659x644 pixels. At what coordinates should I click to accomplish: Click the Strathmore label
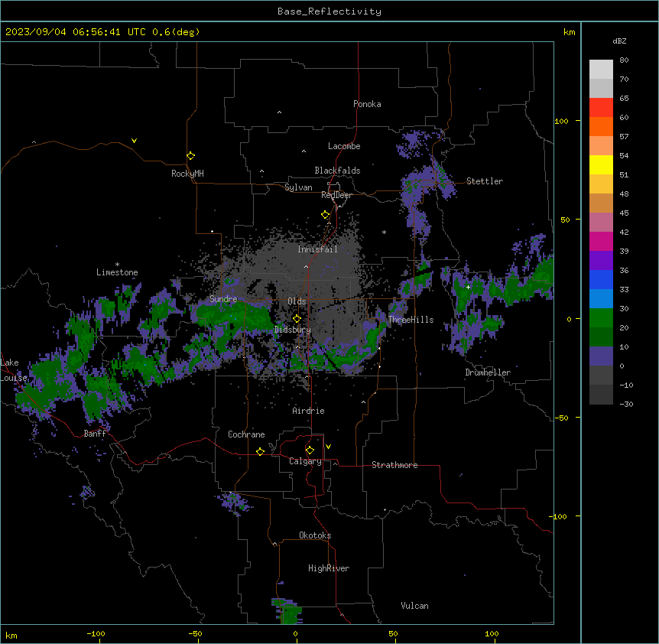click(394, 465)
